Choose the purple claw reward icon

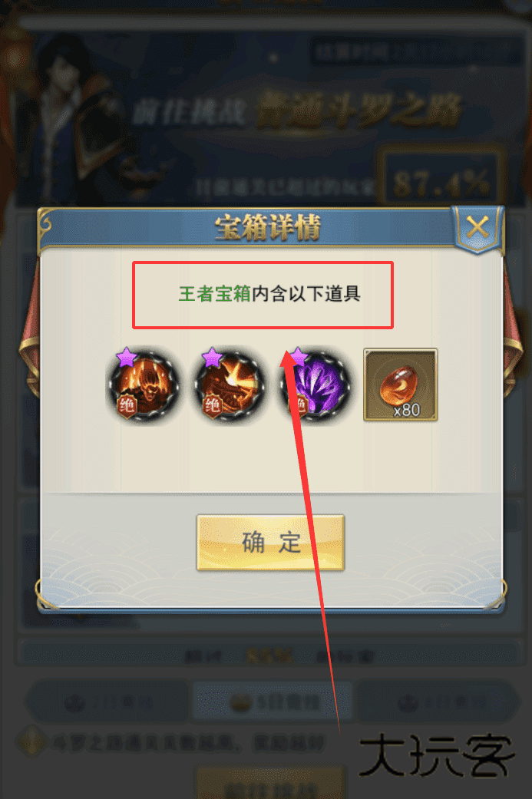[x=316, y=386]
